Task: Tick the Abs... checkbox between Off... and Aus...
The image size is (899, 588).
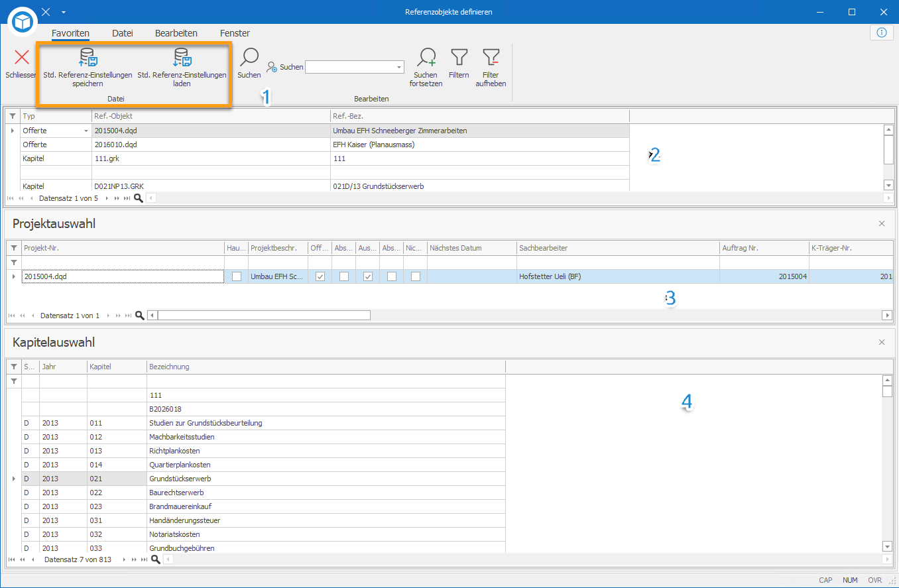Action: click(344, 276)
